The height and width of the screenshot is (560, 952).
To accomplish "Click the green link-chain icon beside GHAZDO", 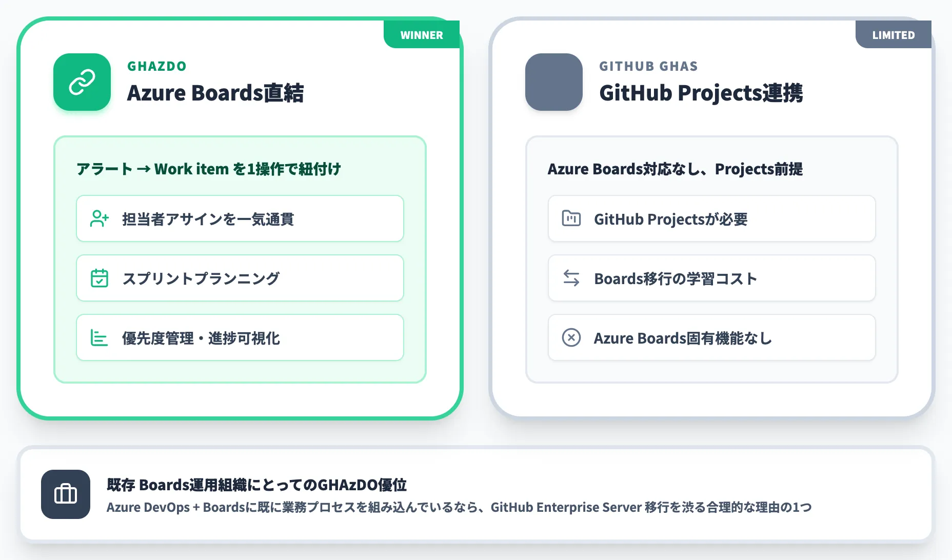I will (82, 82).
